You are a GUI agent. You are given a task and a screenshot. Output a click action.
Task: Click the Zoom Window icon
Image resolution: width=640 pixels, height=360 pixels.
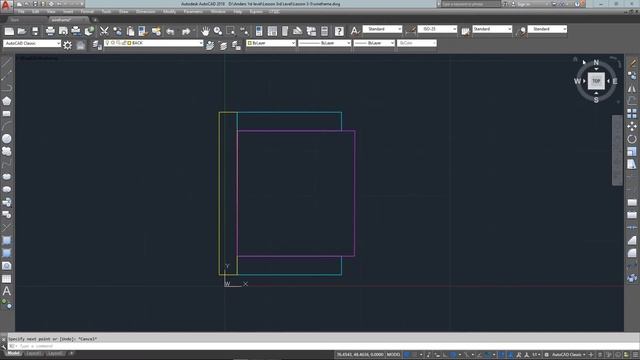point(231,31)
